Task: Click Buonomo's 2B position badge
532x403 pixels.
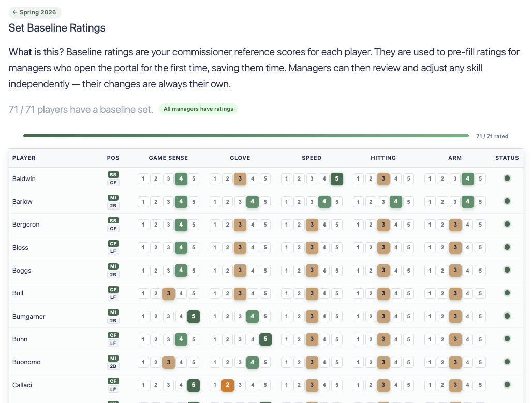Action: pyautogui.click(x=113, y=366)
